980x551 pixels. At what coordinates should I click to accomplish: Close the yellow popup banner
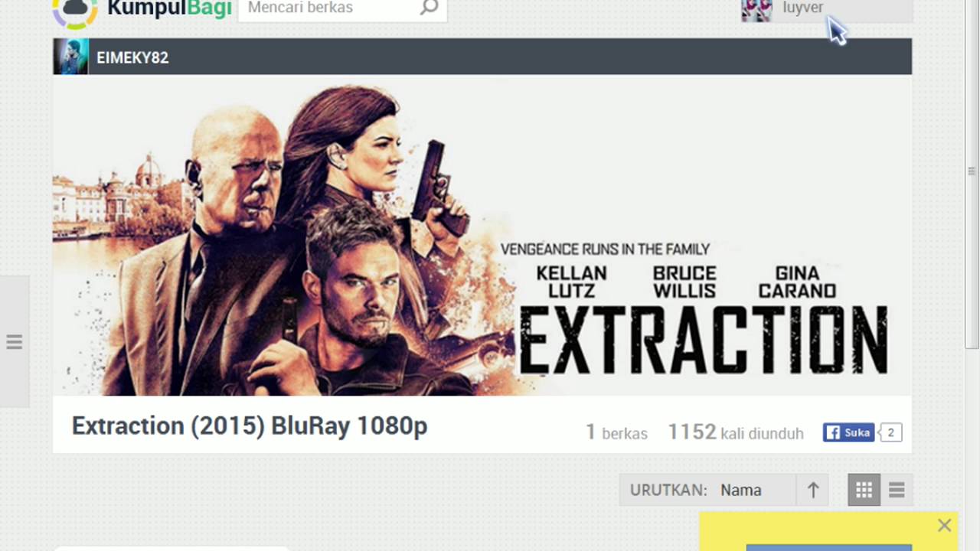(x=944, y=525)
